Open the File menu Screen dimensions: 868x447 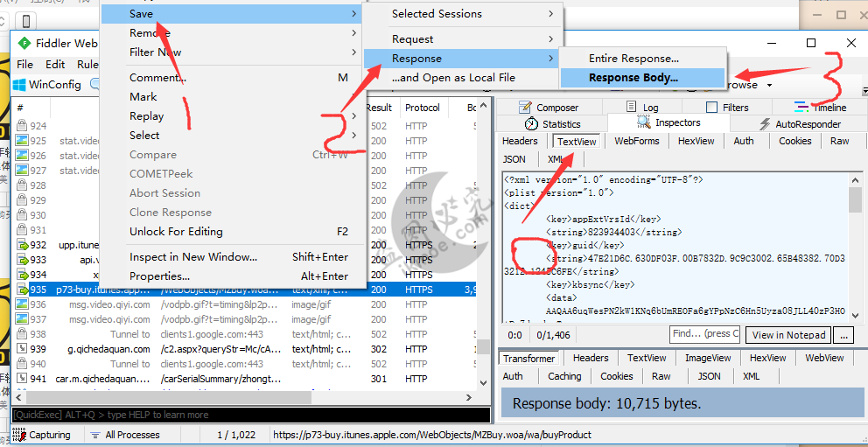click(24, 65)
